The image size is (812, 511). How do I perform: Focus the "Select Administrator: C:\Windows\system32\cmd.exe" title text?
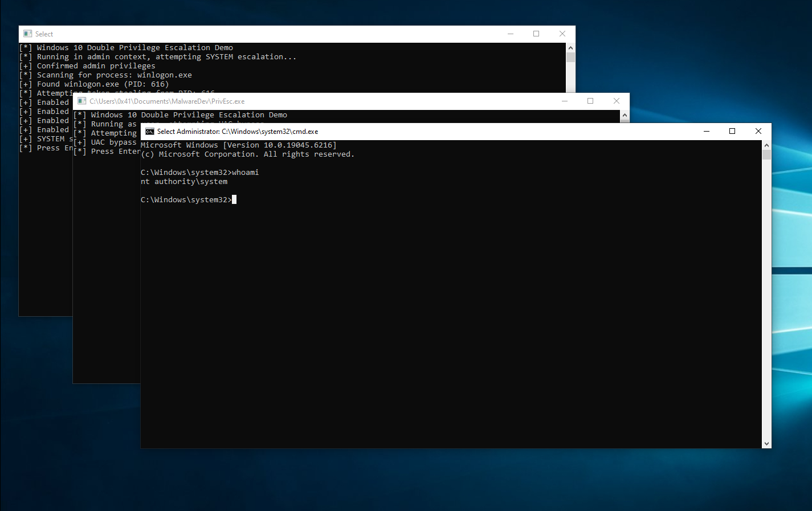coord(238,132)
